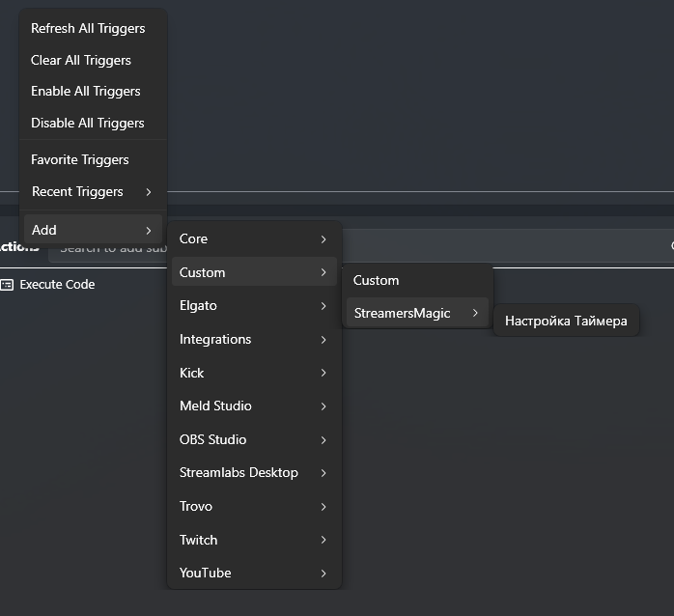This screenshot has height=616, width=674.
Task: Select the Настройка Таймера trigger
Action: pos(566,322)
